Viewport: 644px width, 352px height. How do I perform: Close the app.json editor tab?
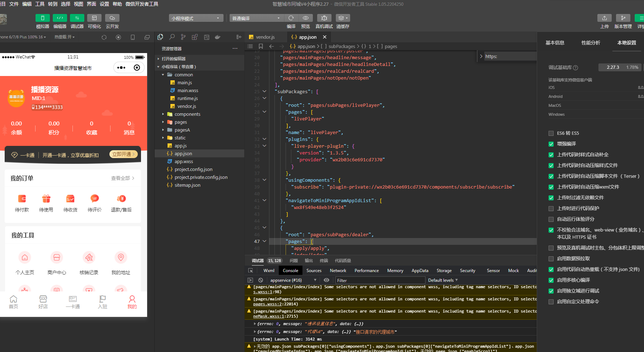pyautogui.click(x=325, y=37)
